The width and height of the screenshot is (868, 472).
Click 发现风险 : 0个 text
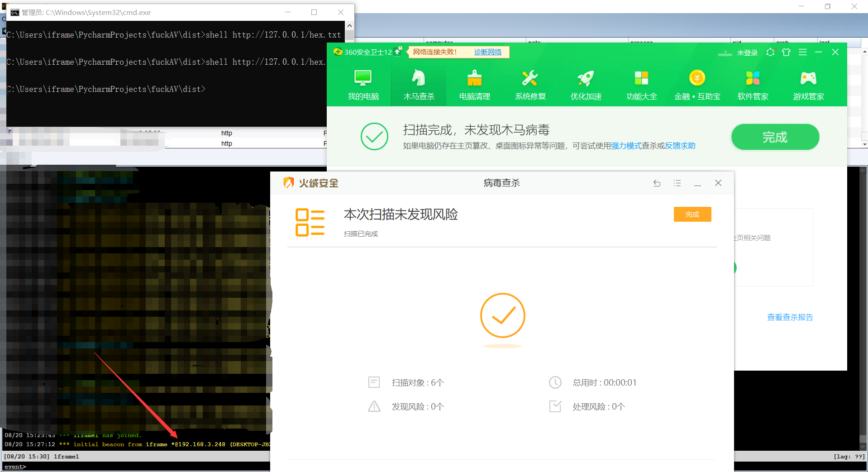418,407
